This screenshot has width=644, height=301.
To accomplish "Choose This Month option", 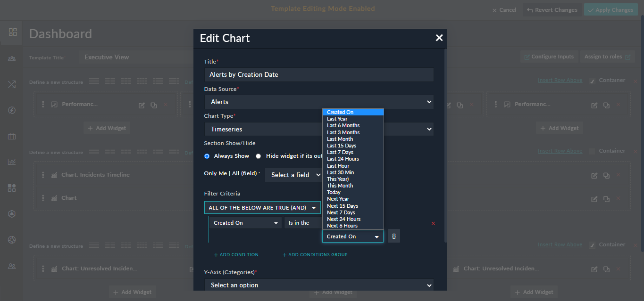I will point(353,186).
